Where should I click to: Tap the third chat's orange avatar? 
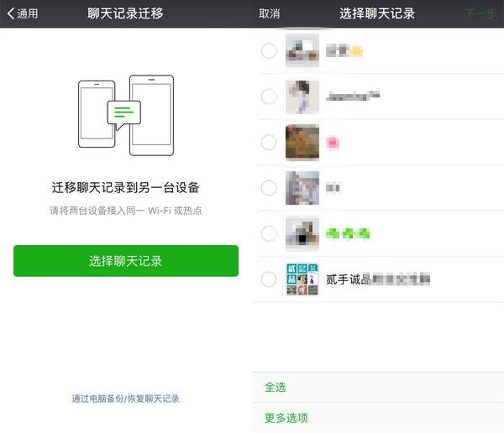[302, 143]
